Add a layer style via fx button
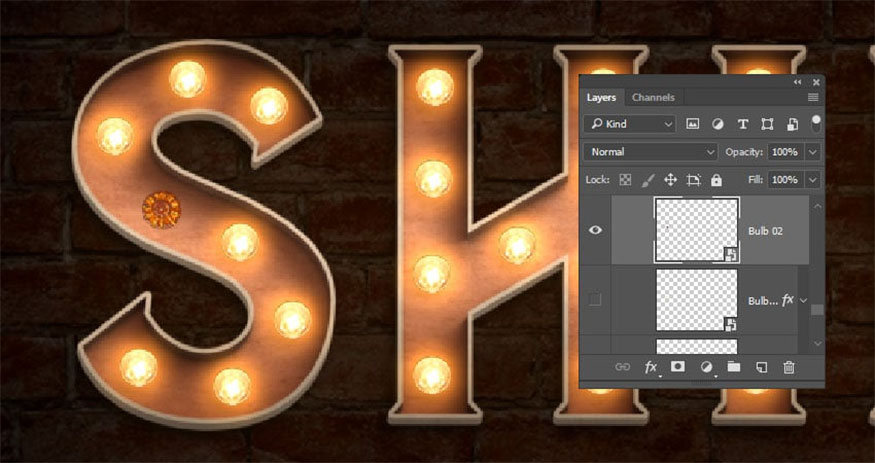The height and width of the screenshot is (463, 875). point(651,367)
